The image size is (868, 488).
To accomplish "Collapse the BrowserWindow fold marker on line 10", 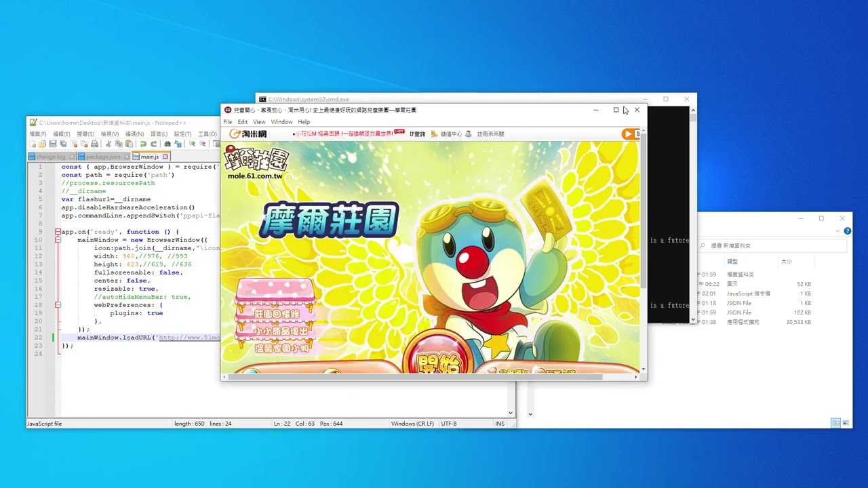I will point(58,240).
